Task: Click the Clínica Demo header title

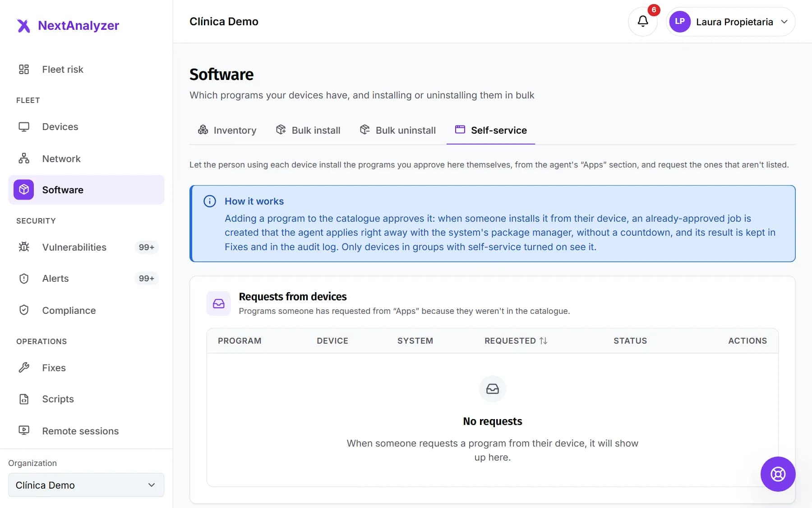Action: [224, 22]
